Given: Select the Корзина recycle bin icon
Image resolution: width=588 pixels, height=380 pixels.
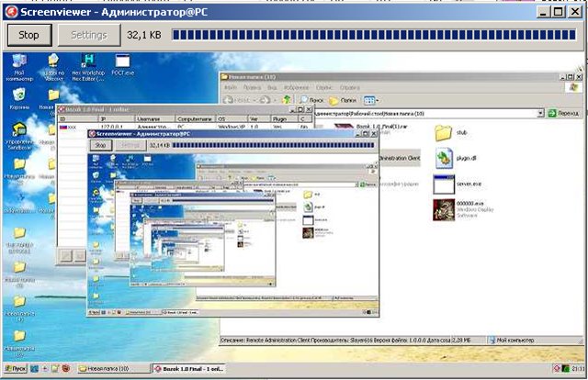Looking at the screenshot, I should 19,98.
